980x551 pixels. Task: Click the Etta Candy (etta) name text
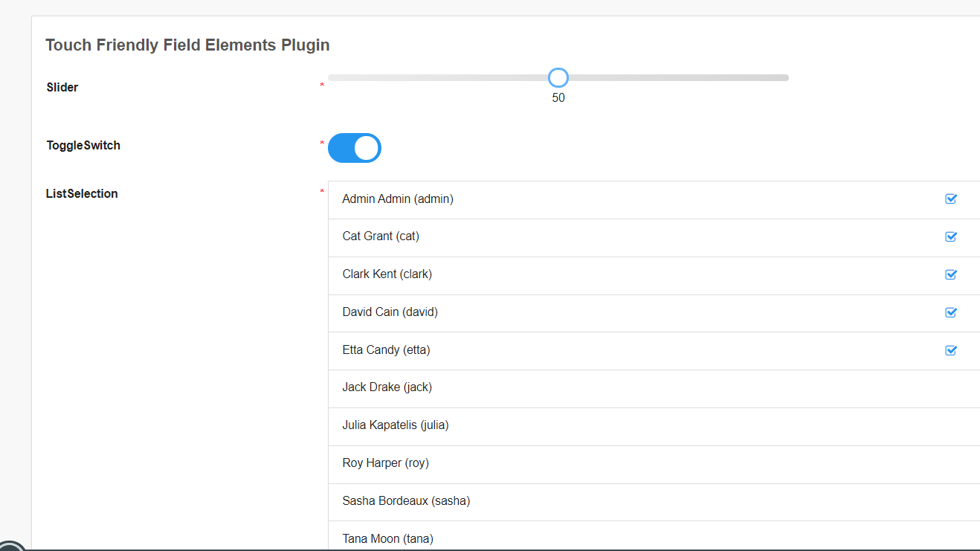point(386,349)
